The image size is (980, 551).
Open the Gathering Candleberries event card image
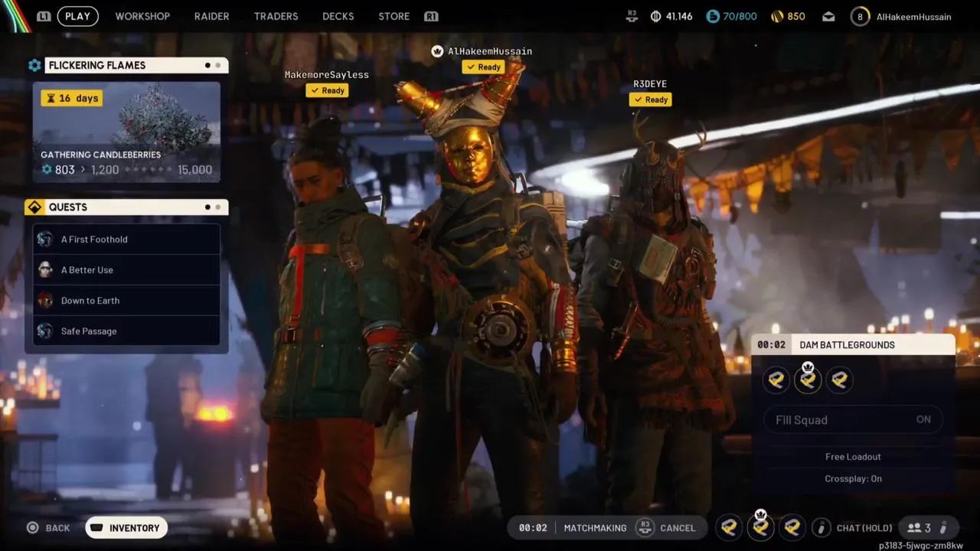pyautogui.click(x=126, y=132)
